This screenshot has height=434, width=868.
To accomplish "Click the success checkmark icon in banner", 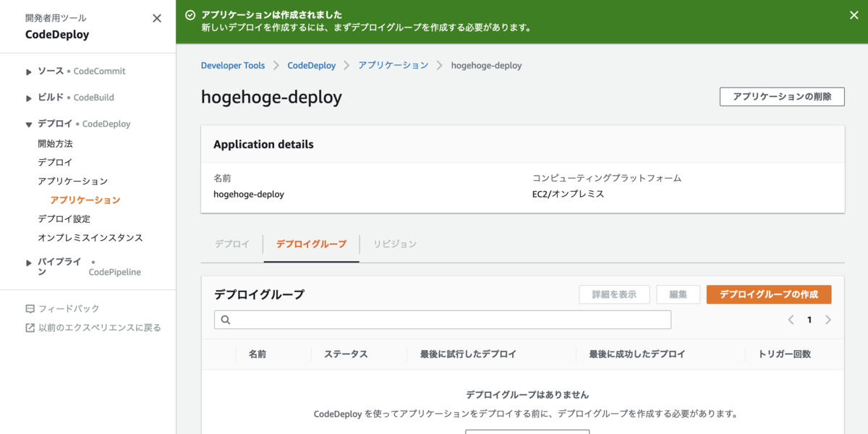I will click(190, 14).
